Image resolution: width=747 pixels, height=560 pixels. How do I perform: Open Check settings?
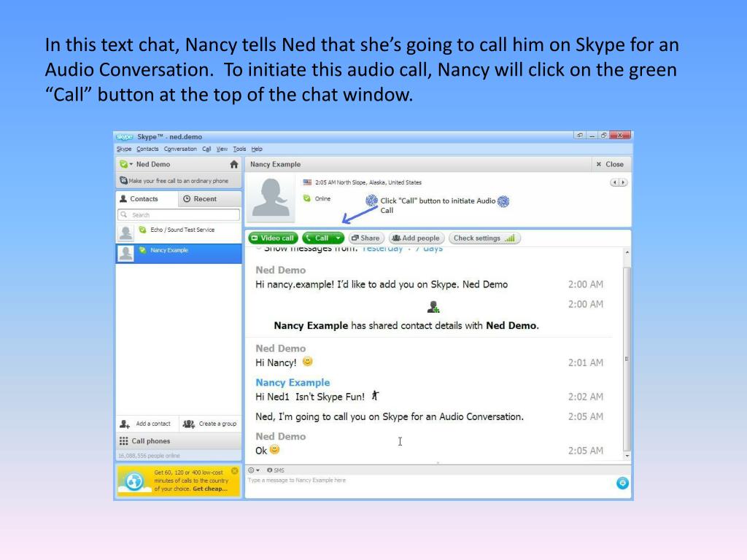[x=484, y=238]
